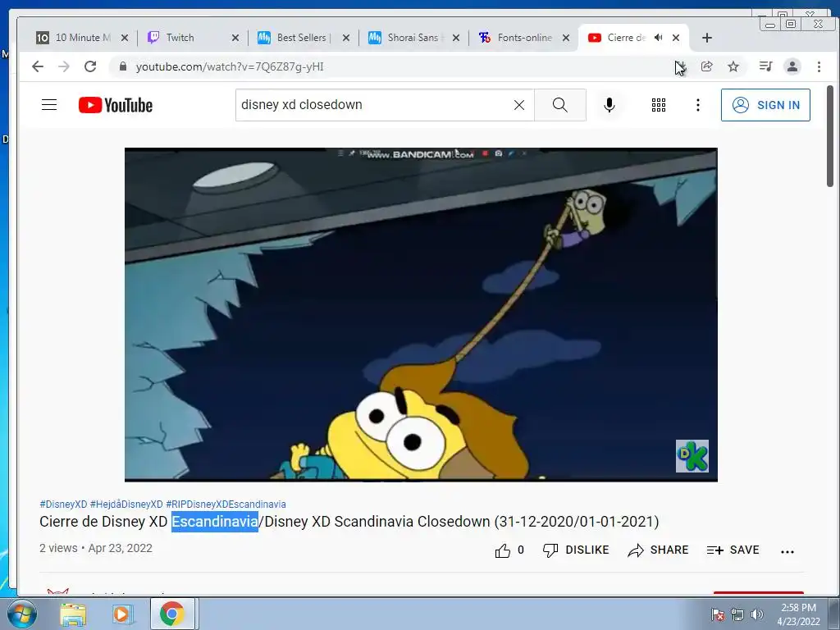Click the '2 views • Apr 23, 2022' text
Image resolution: width=840 pixels, height=630 pixels.
coord(96,548)
